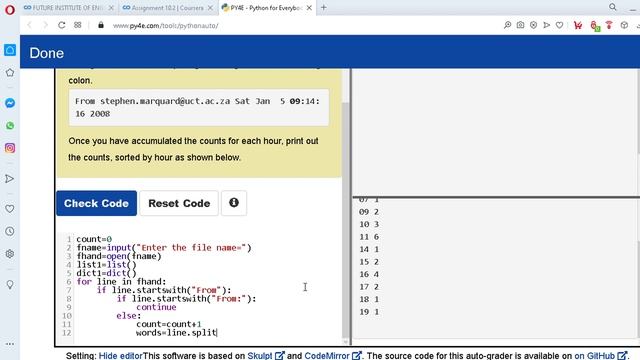
Task: Open History clock icon in sidebar
Action: pyautogui.click(x=10, y=231)
